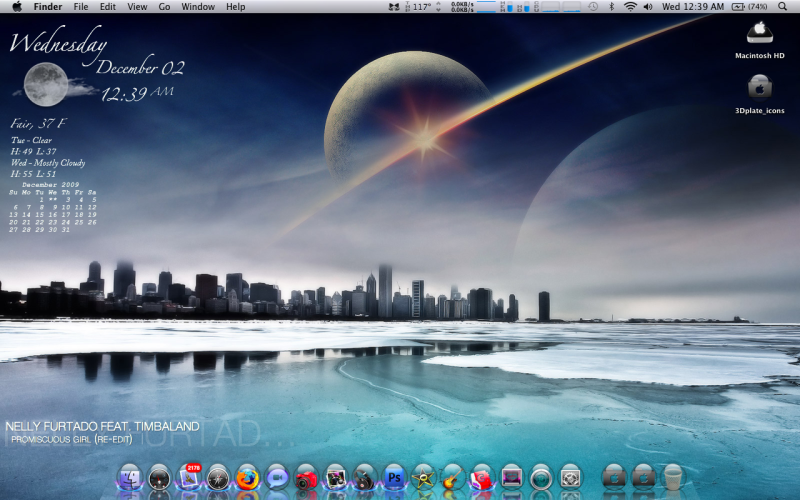Click the December 2009 calendar header
The width and height of the screenshot is (800, 500).
51,185
